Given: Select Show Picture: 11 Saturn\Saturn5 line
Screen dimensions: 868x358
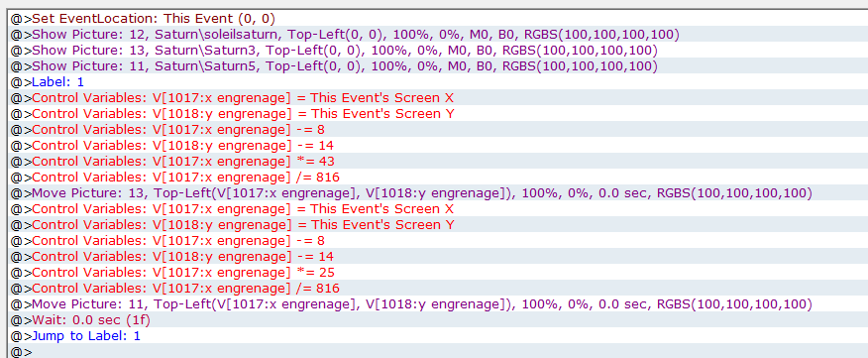Looking at the screenshot, I should tap(437, 66).
